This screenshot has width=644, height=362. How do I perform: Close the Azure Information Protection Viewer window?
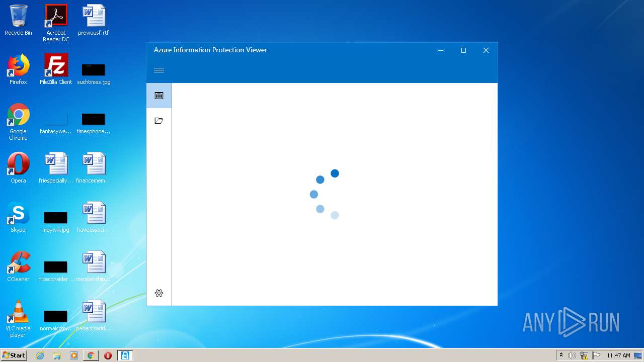486,50
